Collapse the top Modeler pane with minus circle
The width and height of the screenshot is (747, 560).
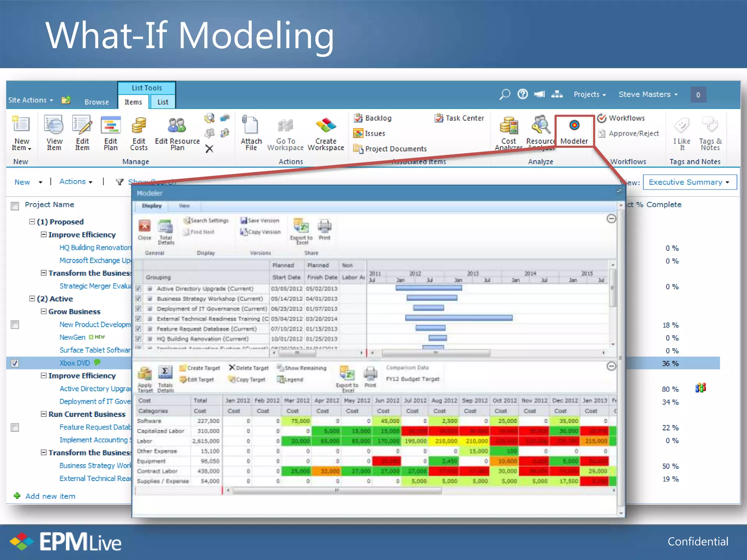pos(611,219)
